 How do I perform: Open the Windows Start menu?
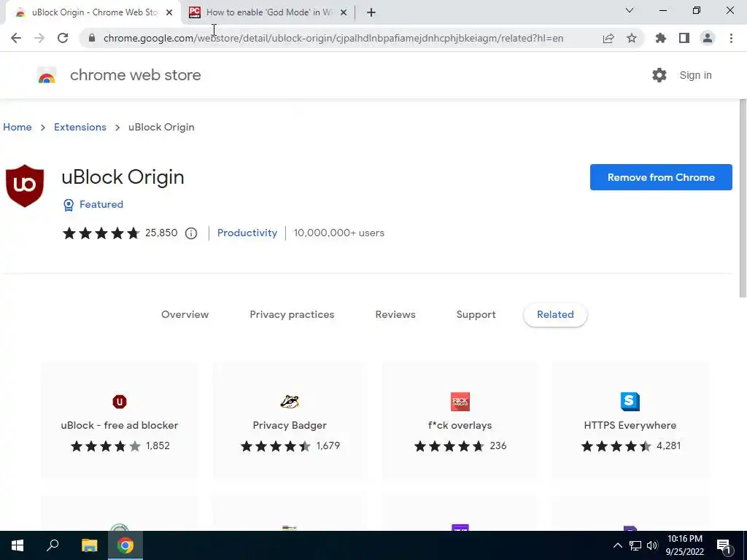pyautogui.click(x=18, y=545)
